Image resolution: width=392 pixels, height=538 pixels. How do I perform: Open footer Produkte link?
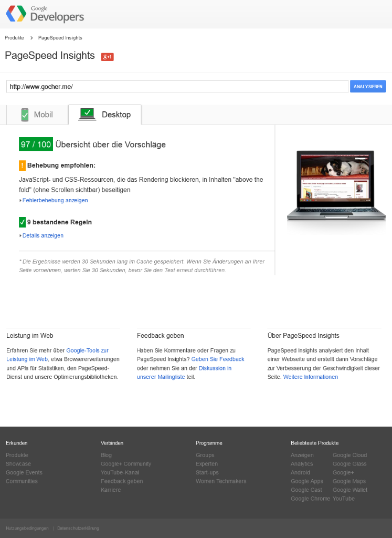pyautogui.click(x=17, y=455)
